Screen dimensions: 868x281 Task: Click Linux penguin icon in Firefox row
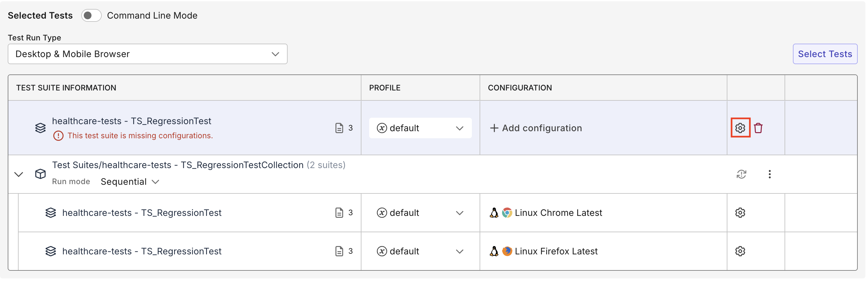(494, 251)
